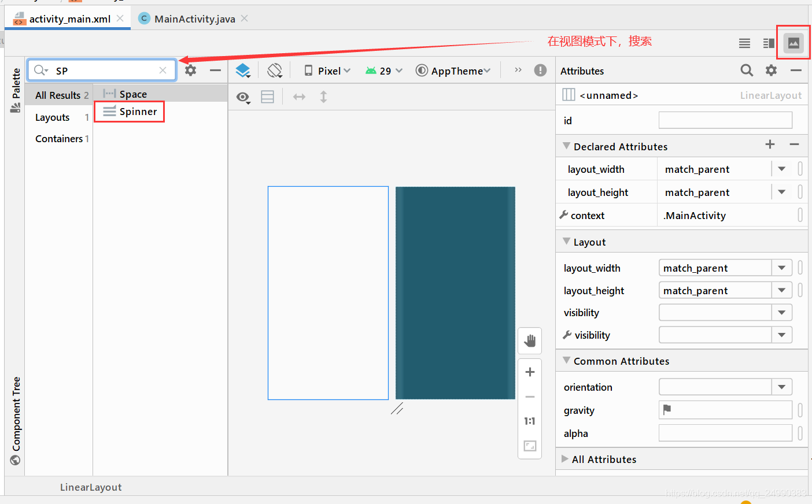Open view options eye menu
Viewport: 812px width, 504px height.
(x=243, y=97)
